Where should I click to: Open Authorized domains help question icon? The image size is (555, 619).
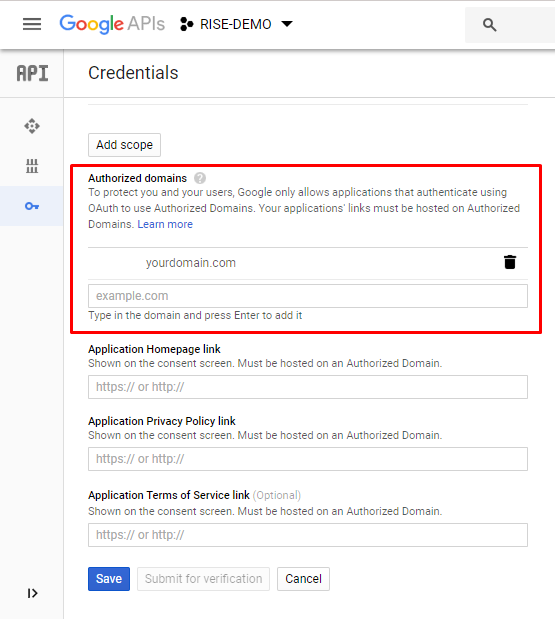tap(200, 178)
